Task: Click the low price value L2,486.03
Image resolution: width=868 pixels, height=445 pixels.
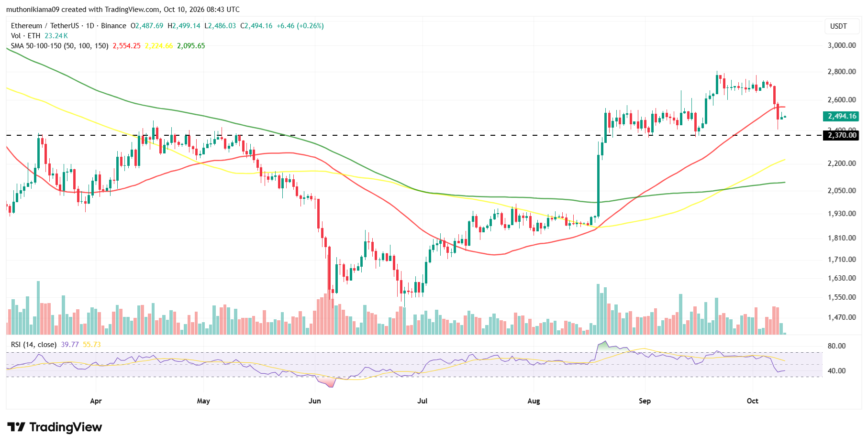Action: click(x=220, y=26)
